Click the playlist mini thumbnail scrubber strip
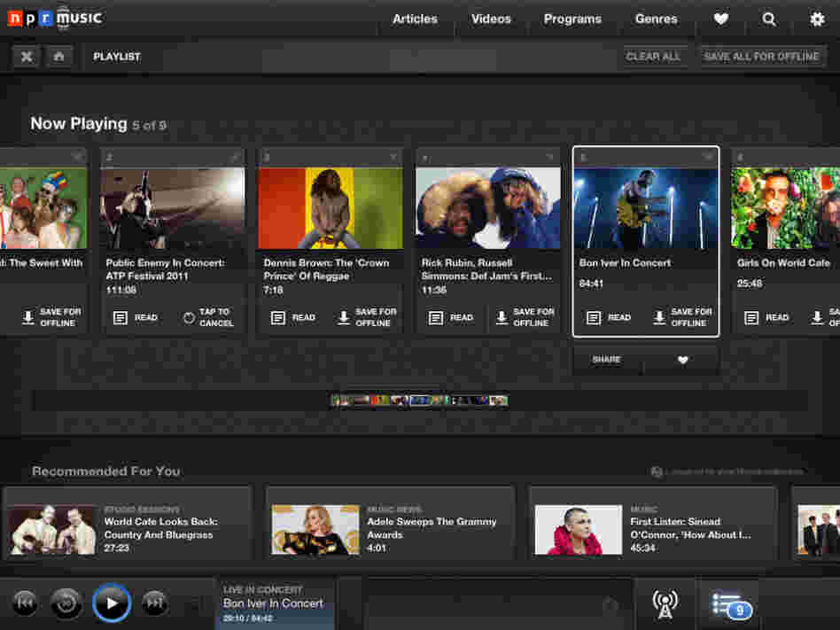The image size is (840, 630). pos(419,401)
